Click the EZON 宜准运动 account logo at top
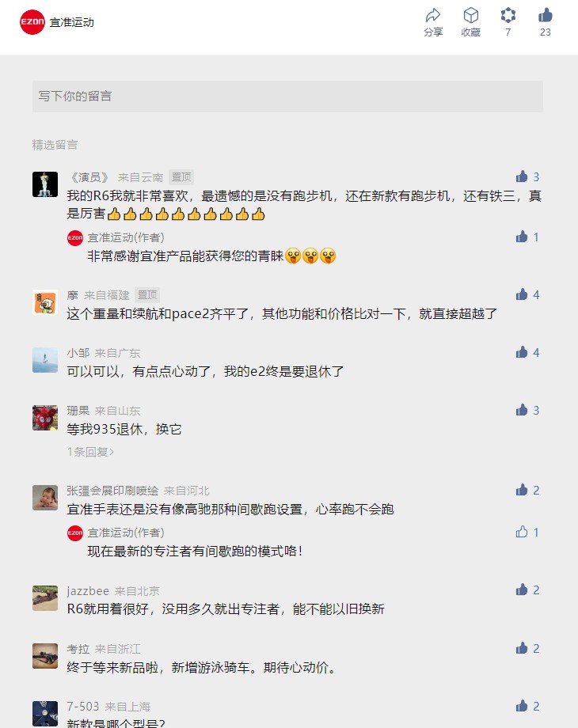The width and height of the screenshot is (578, 728). tap(32, 22)
